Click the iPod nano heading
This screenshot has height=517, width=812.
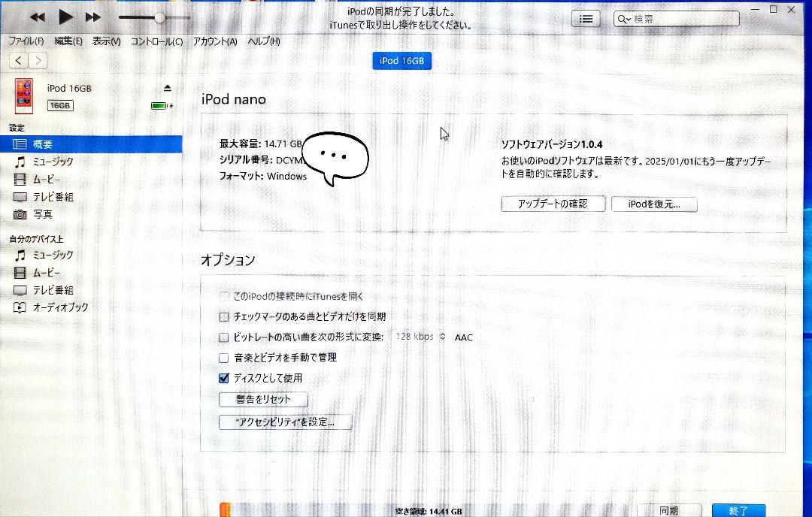[234, 99]
